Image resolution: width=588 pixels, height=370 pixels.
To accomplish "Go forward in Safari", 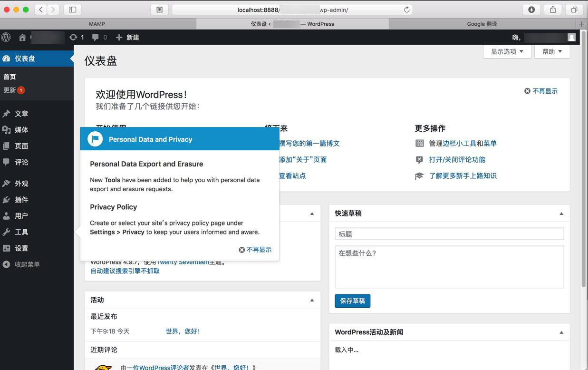I will pos(53,10).
